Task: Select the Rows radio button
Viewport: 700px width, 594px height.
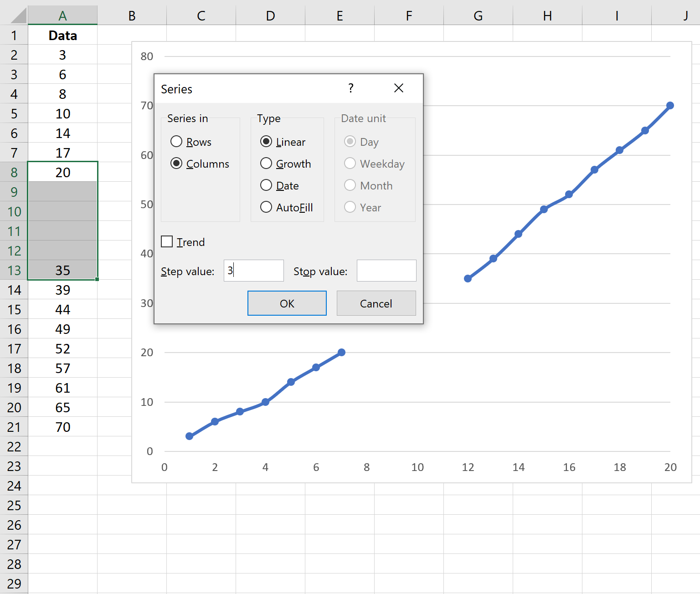Action: pos(176,142)
